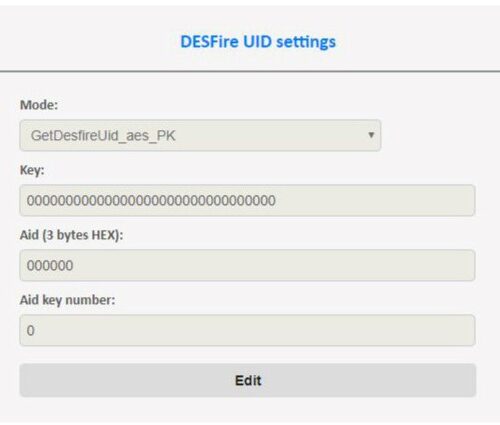The image size is (500, 425).
Task: Open the Mode dropdown list
Action: (x=200, y=135)
